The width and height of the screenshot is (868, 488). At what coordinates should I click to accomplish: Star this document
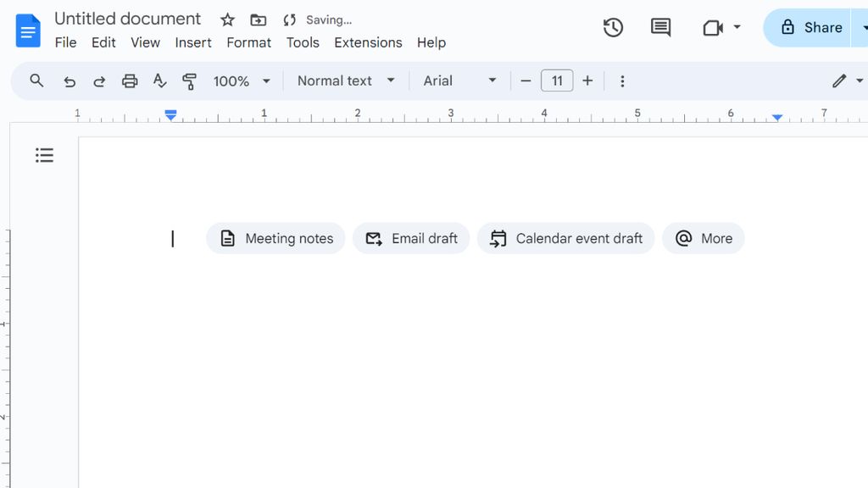pos(226,19)
